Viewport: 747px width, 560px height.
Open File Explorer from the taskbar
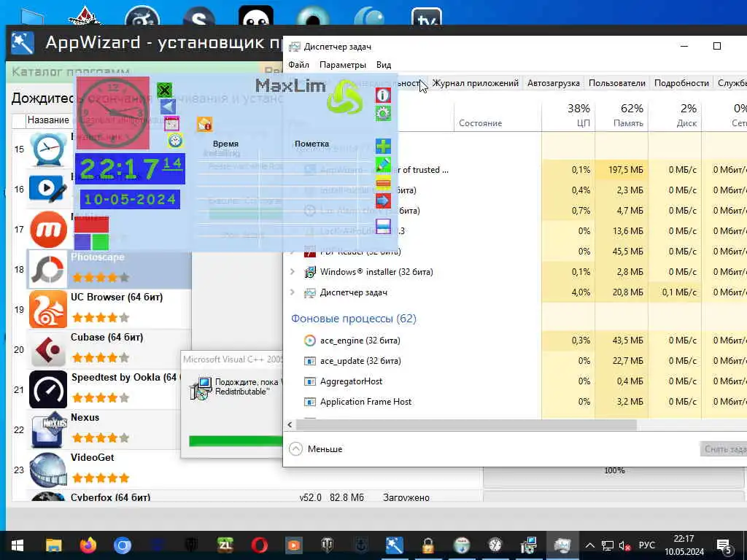[x=53, y=545]
